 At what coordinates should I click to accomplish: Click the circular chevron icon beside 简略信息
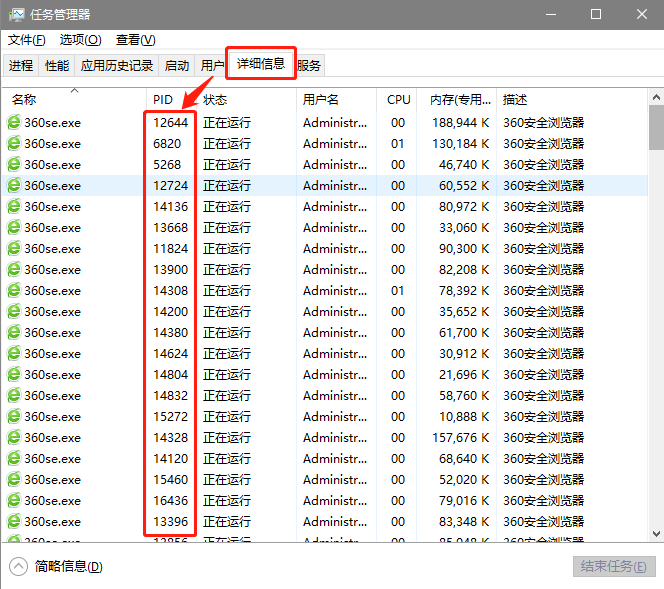[x=18, y=567]
